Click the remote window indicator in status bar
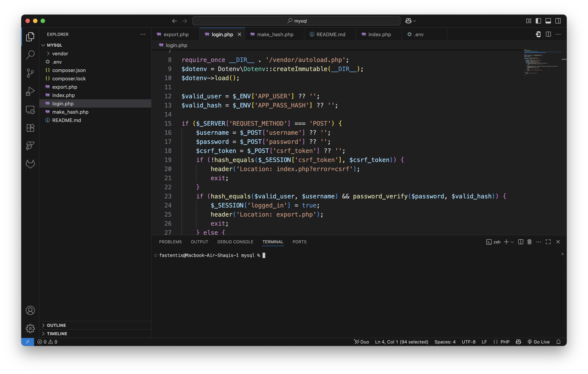The image size is (588, 374). 28,342
